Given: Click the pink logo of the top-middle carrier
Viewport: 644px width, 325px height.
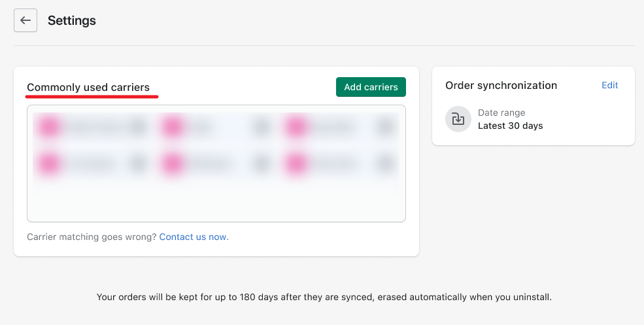Looking at the screenshot, I should [173, 126].
